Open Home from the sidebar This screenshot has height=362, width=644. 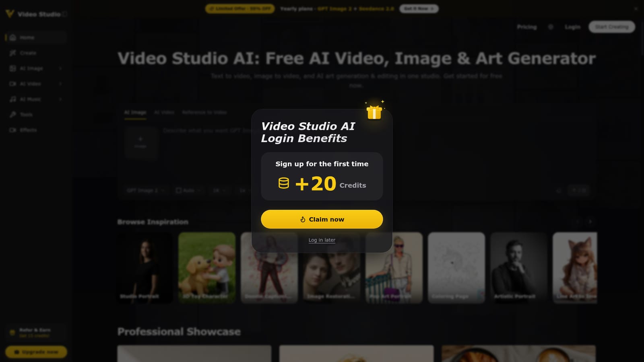36,37
